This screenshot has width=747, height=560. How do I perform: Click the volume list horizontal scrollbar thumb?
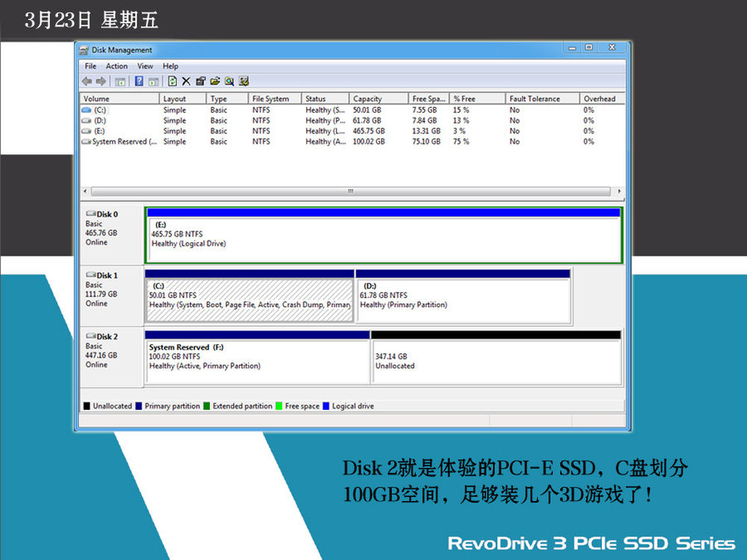click(x=350, y=191)
